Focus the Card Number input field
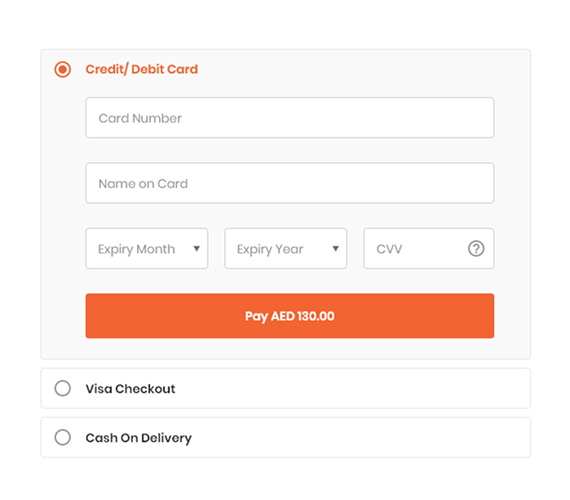Viewport: 570px width, 500px height. coord(290,118)
